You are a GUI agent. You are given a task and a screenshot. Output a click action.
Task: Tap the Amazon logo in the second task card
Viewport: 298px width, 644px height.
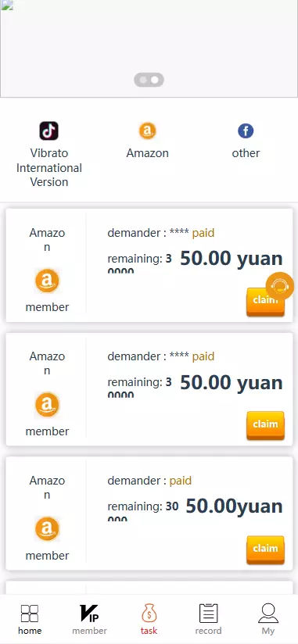tap(47, 405)
